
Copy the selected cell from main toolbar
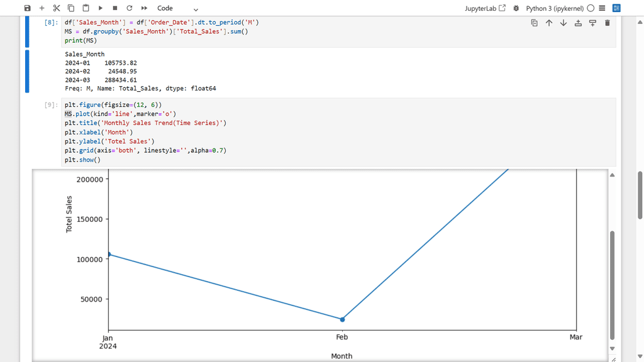[x=71, y=8]
